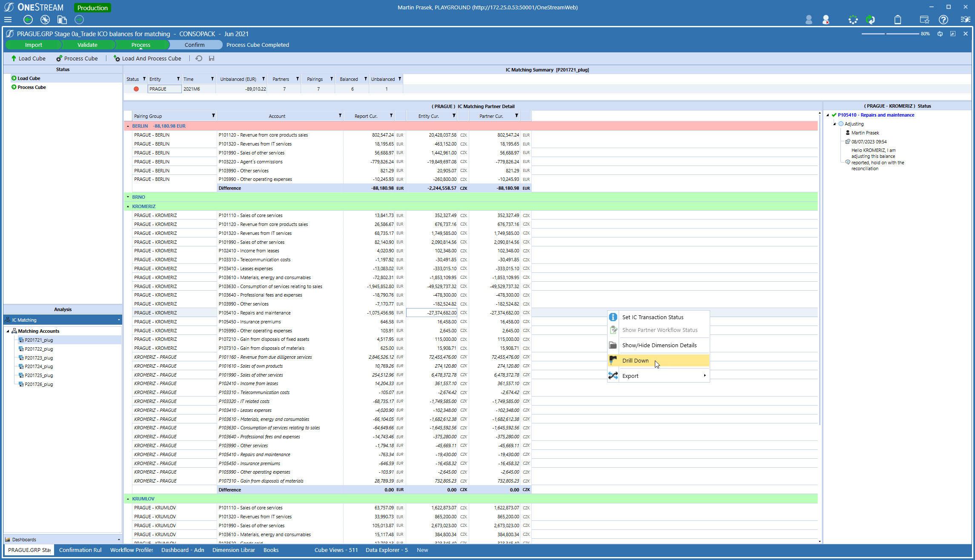Click the save icon in cube toolbar
The width and height of the screenshot is (975, 560).
coord(212,58)
